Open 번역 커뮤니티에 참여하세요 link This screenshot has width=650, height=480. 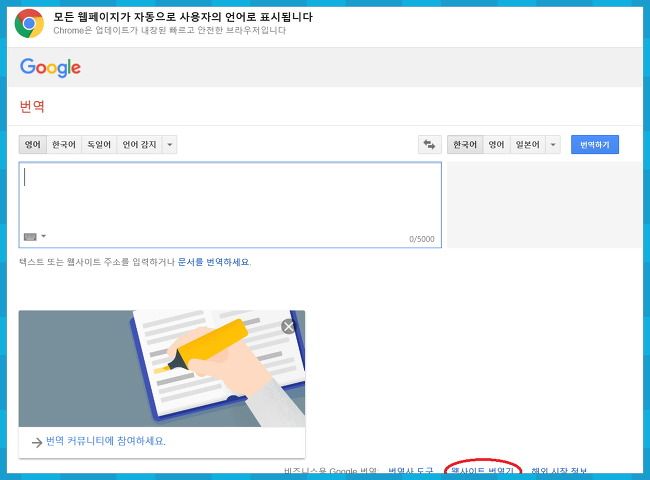tap(105, 441)
